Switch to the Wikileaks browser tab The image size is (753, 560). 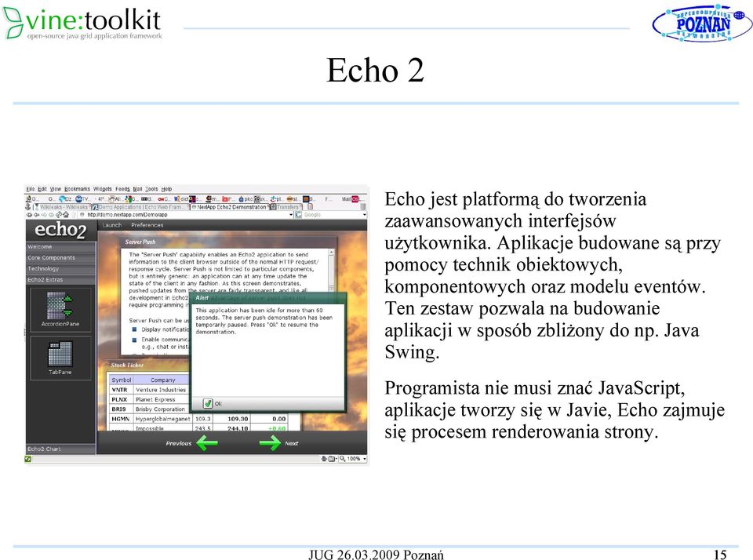tap(62, 207)
